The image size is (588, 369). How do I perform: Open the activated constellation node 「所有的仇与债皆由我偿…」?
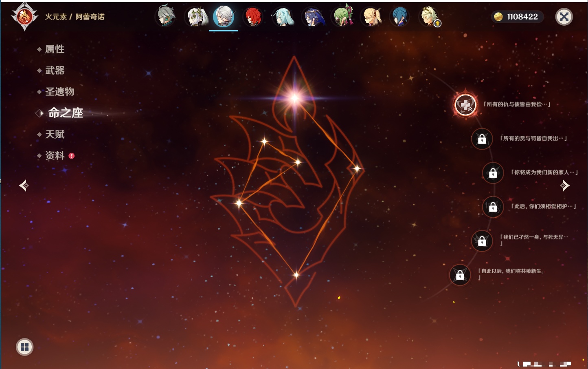click(x=465, y=105)
